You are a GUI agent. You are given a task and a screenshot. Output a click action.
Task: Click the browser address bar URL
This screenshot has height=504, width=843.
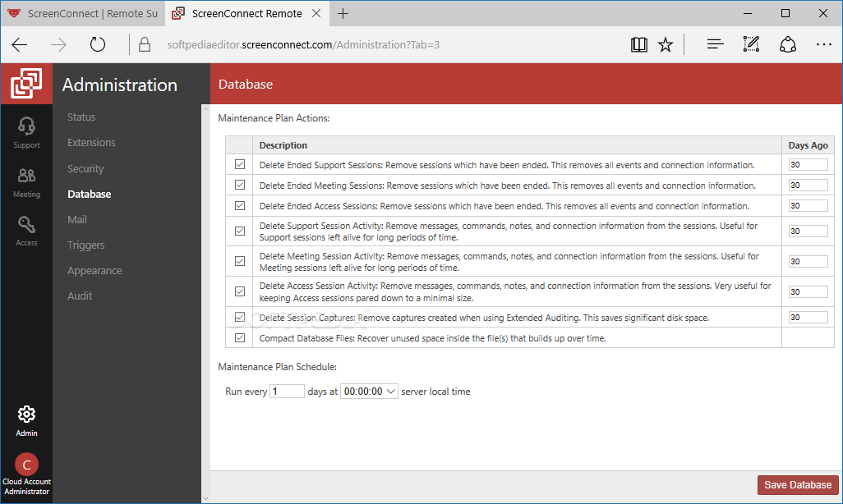[x=303, y=44]
